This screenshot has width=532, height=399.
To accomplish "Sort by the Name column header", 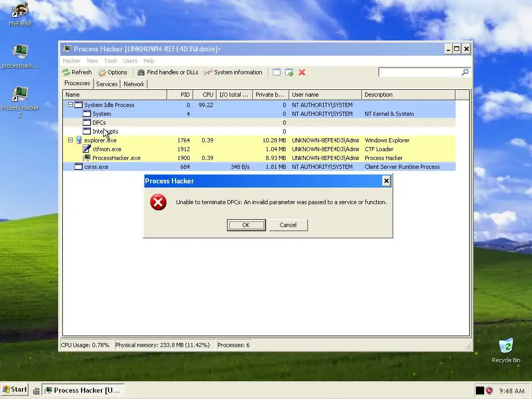I will [x=115, y=95].
